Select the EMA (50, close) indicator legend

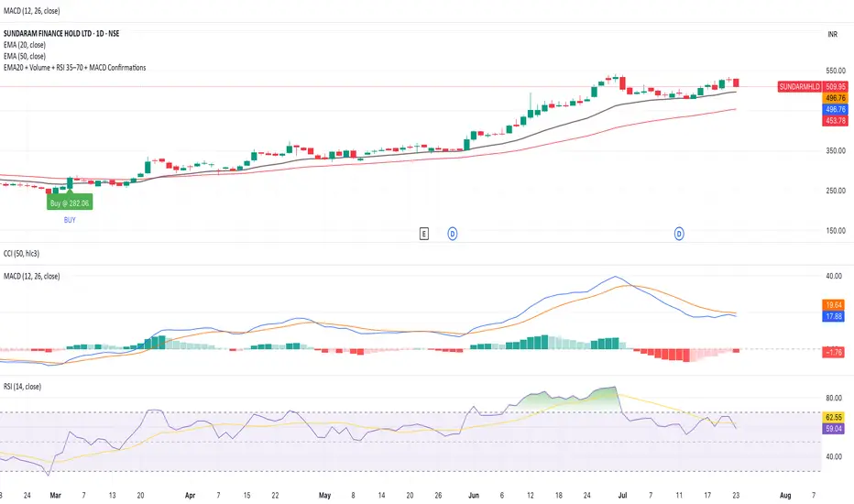pyautogui.click(x=25, y=56)
